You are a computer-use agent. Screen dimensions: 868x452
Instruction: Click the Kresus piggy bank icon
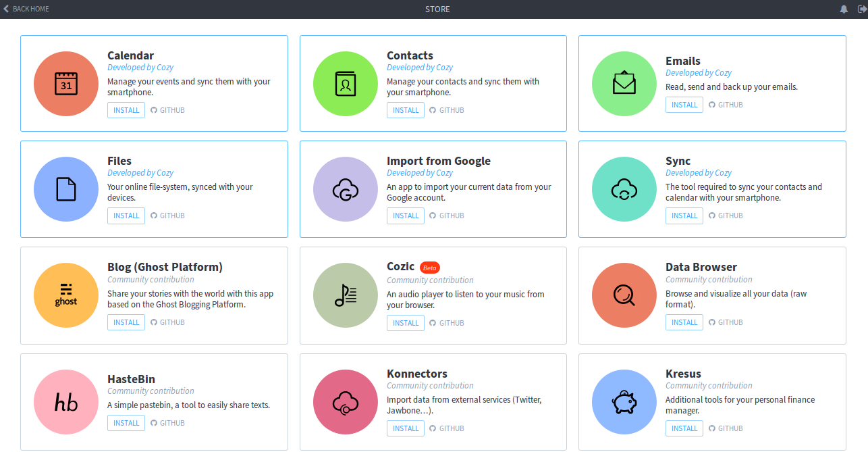624,402
